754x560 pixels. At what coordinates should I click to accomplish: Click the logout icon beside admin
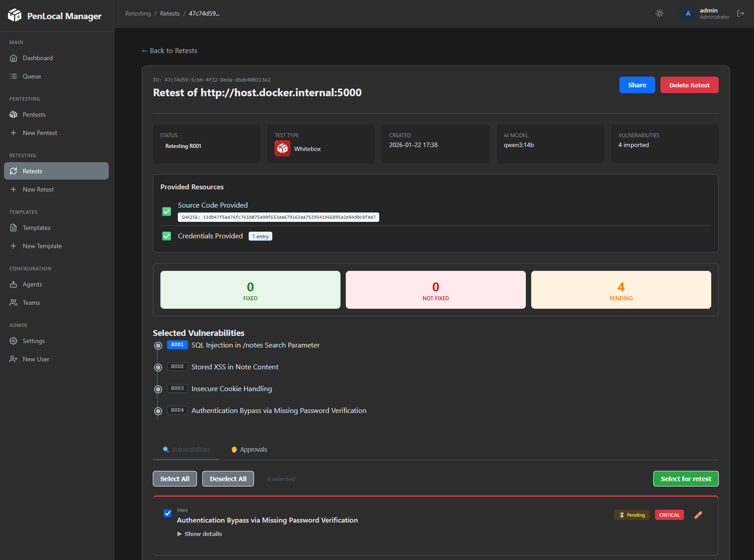coord(741,13)
